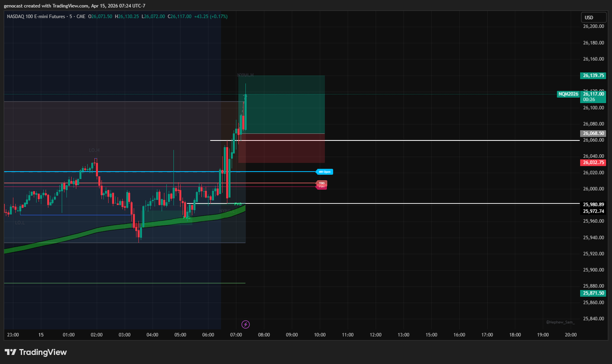612x364 pixels.
Task: Click the 25,900.00 price scale tick
Action: pyautogui.click(x=593, y=270)
